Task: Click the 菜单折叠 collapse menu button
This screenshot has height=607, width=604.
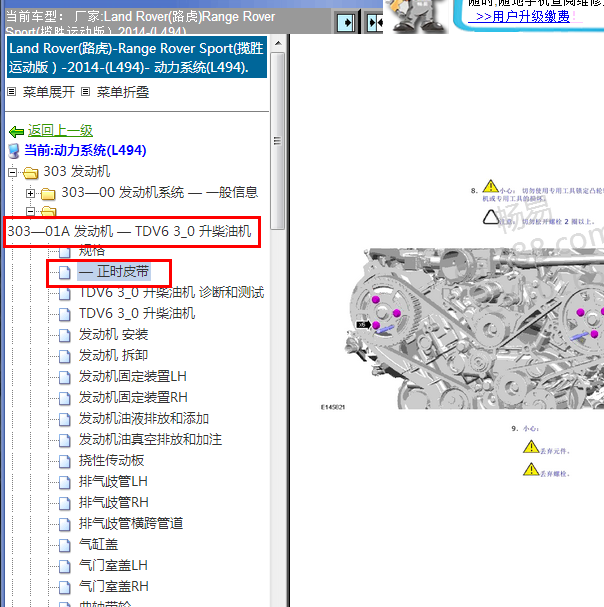Action: (123, 92)
